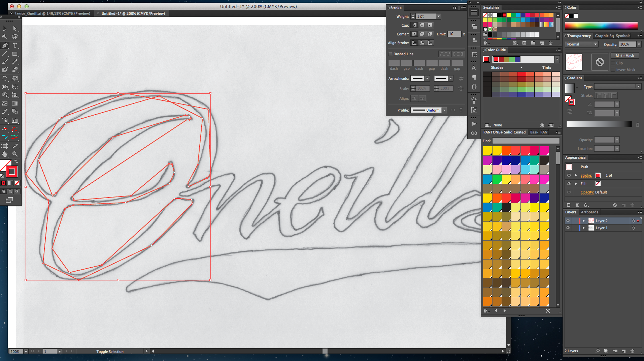Select the Eraser tool

pos(15,70)
